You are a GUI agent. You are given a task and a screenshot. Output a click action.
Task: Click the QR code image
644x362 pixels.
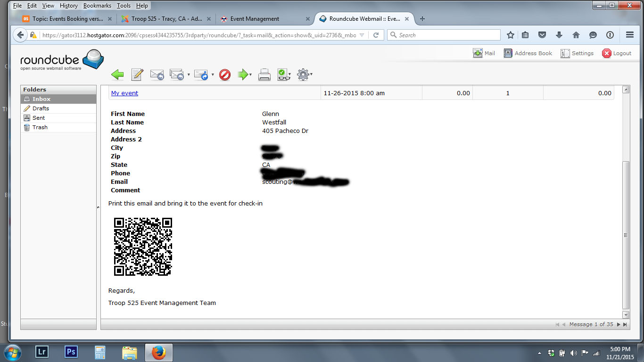tap(143, 247)
